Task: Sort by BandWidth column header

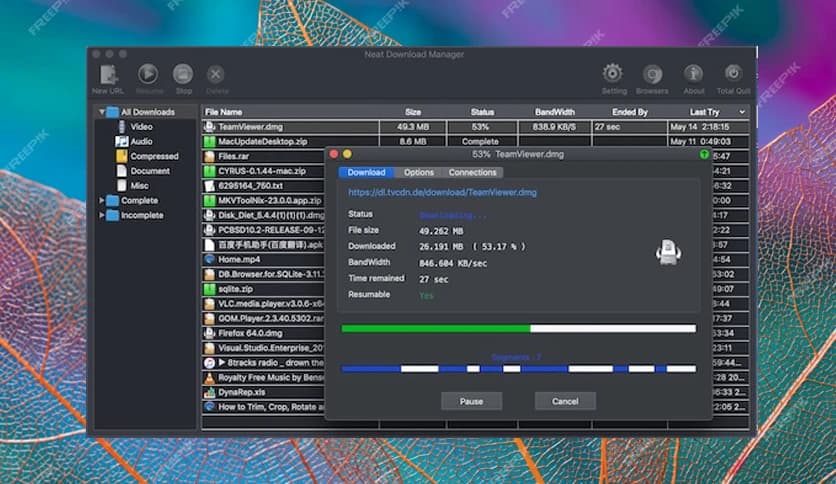Action: click(x=554, y=112)
